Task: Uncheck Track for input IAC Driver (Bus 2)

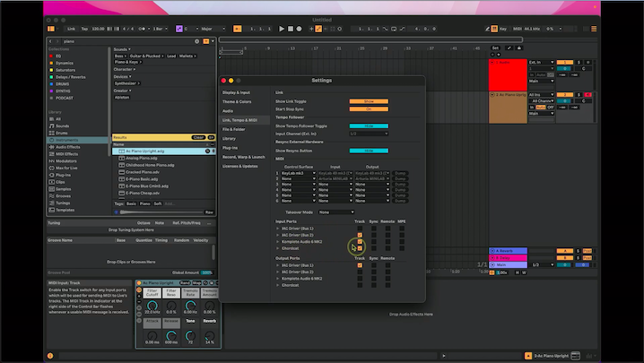Action: [360, 235]
